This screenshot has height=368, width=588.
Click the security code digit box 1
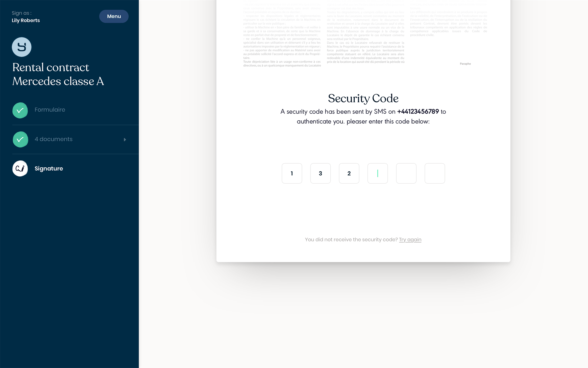(x=291, y=173)
